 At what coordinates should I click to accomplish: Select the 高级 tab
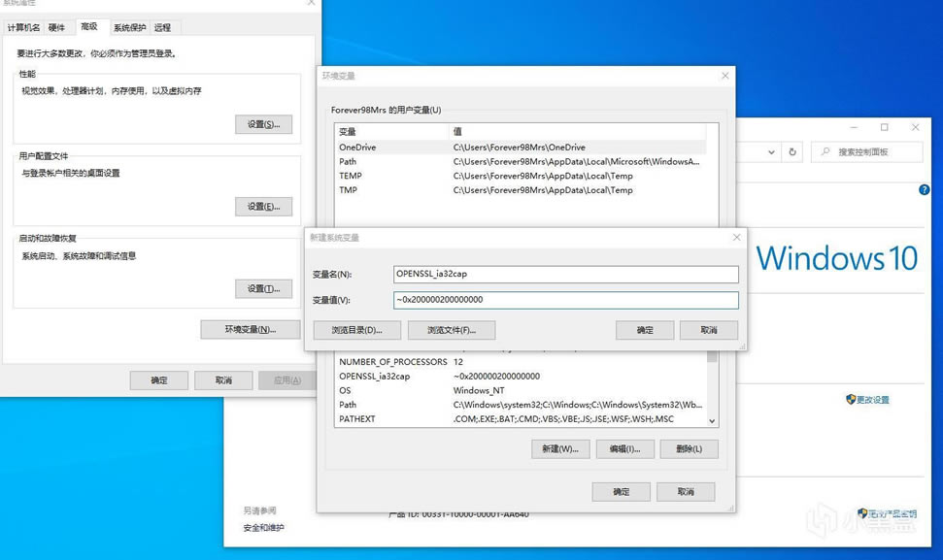click(x=89, y=26)
